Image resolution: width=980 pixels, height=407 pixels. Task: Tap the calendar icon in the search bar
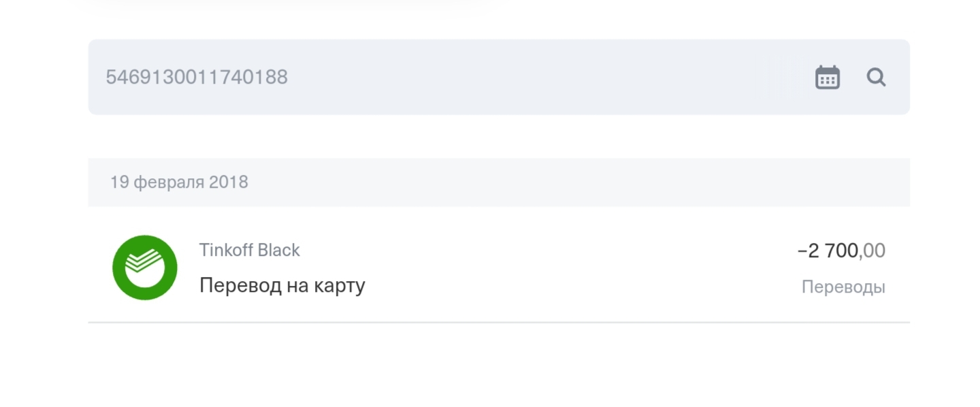click(x=826, y=77)
